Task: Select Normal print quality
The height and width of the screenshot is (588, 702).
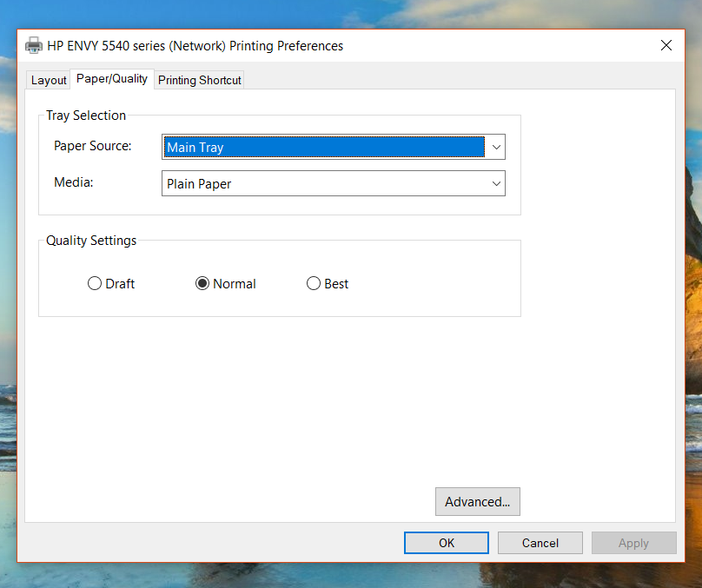Action: (226, 283)
